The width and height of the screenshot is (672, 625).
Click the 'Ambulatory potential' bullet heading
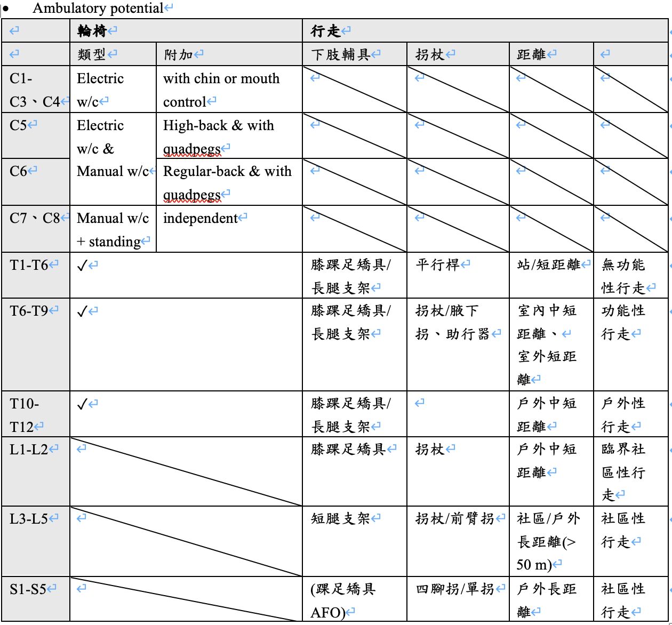pyautogui.click(x=98, y=8)
